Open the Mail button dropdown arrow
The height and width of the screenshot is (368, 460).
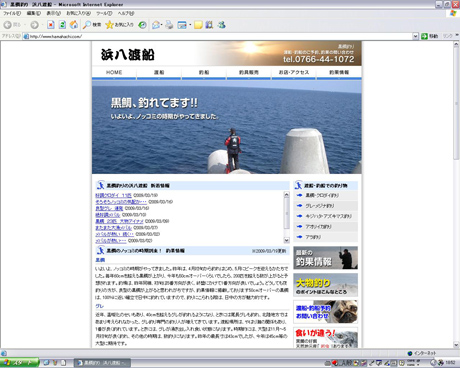tap(162, 25)
